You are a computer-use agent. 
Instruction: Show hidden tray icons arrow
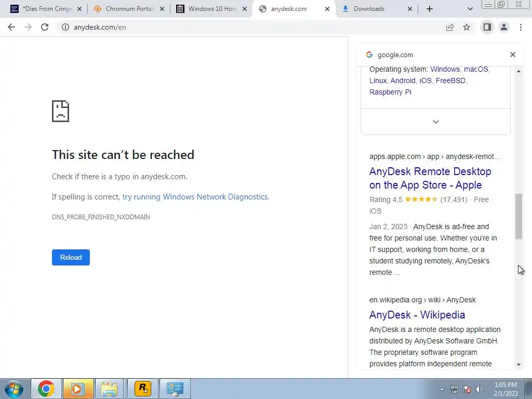click(x=442, y=389)
